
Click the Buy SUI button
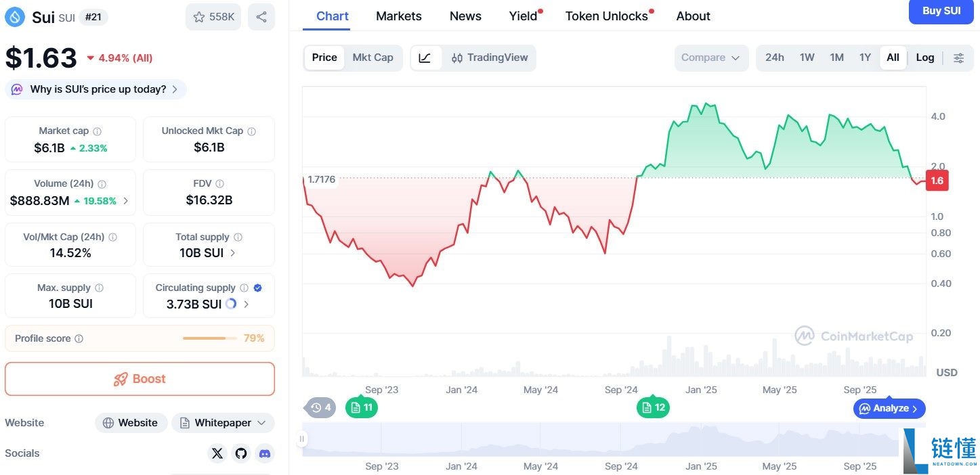pyautogui.click(x=941, y=11)
